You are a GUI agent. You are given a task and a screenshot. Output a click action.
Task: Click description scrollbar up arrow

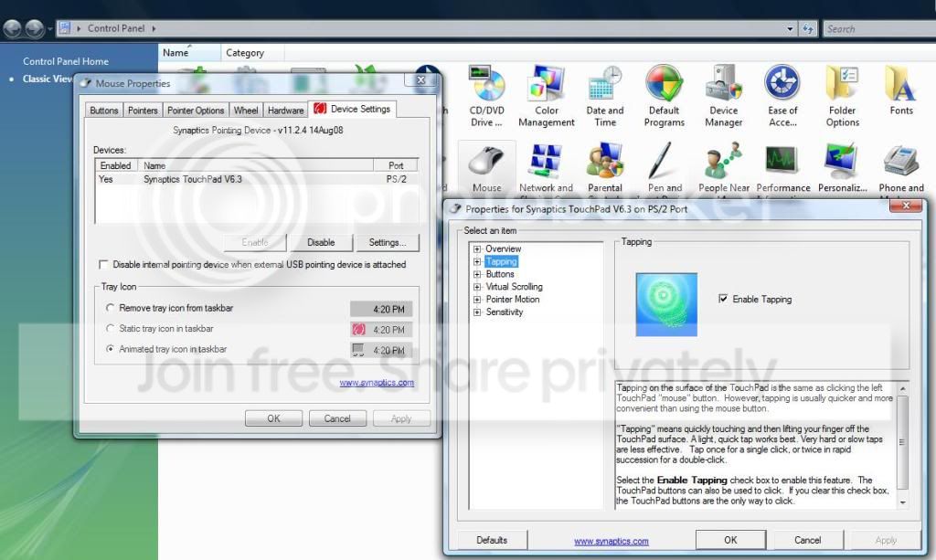click(902, 388)
